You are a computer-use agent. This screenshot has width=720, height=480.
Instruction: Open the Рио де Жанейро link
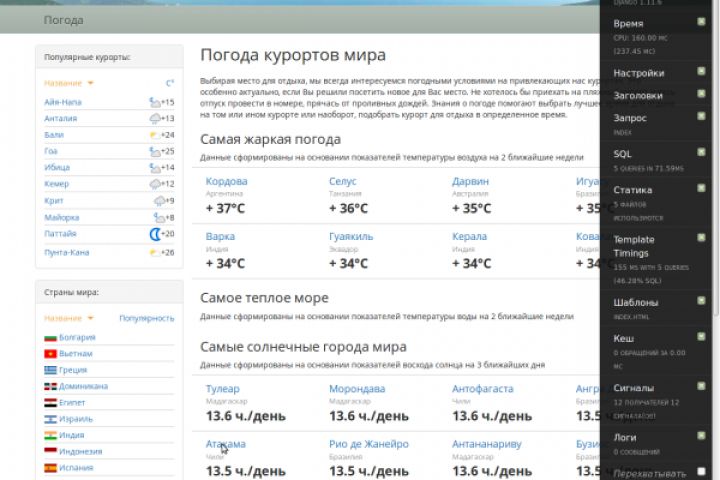point(369,444)
